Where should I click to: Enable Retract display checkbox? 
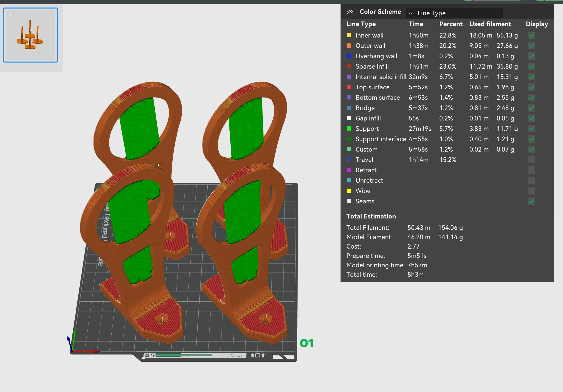[532, 170]
